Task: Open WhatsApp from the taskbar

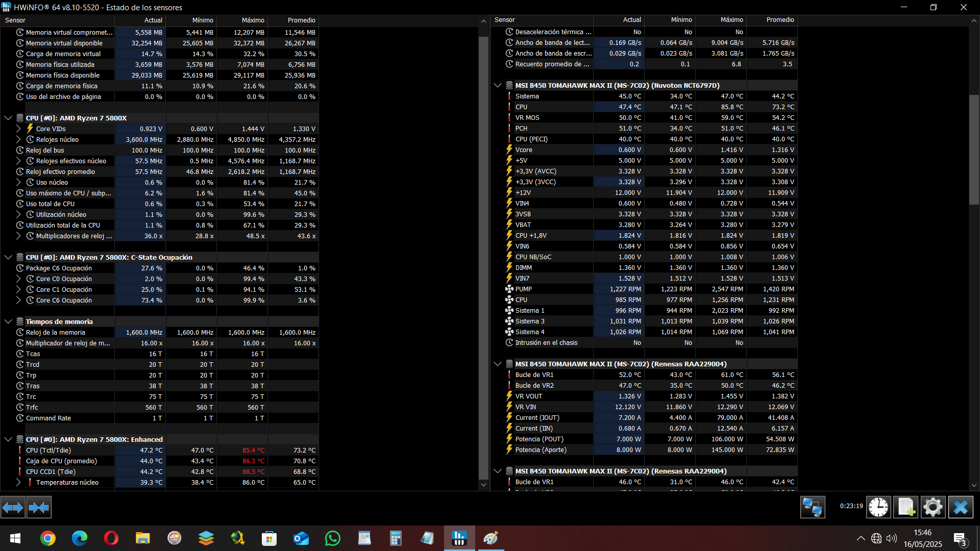Action: click(333, 538)
